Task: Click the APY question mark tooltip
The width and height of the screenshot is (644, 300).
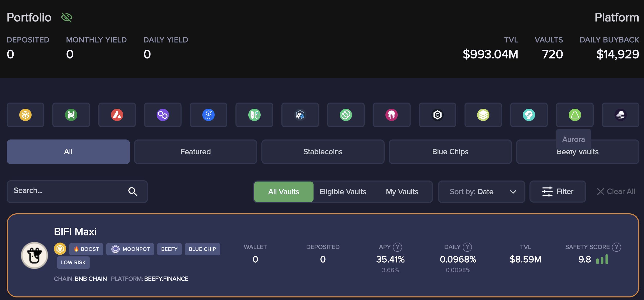Action: (397, 247)
